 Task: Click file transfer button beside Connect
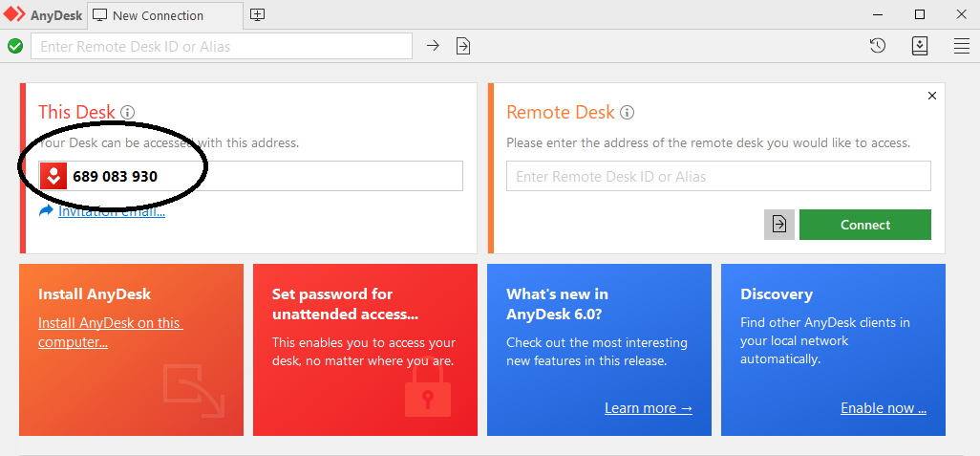point(779,225)
